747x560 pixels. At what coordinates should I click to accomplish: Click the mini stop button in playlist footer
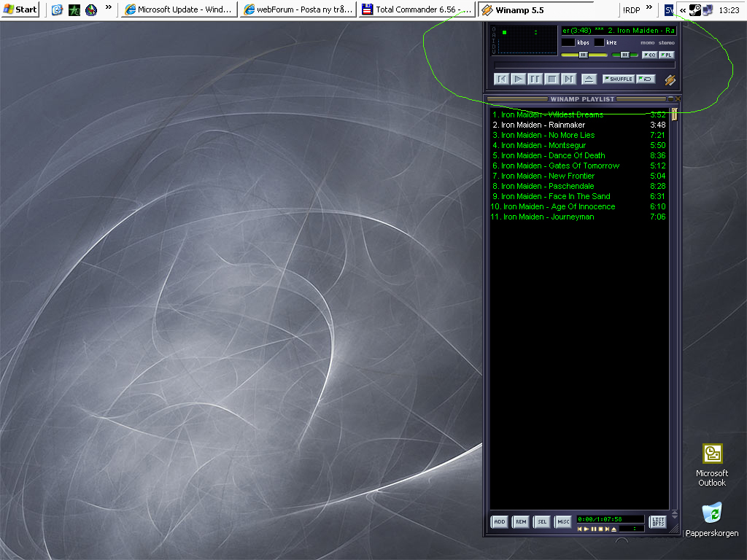pos(600,529)
